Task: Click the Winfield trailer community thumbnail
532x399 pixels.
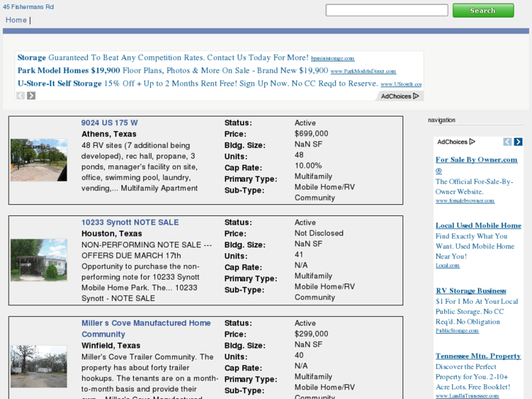Action: pos(39,366)
